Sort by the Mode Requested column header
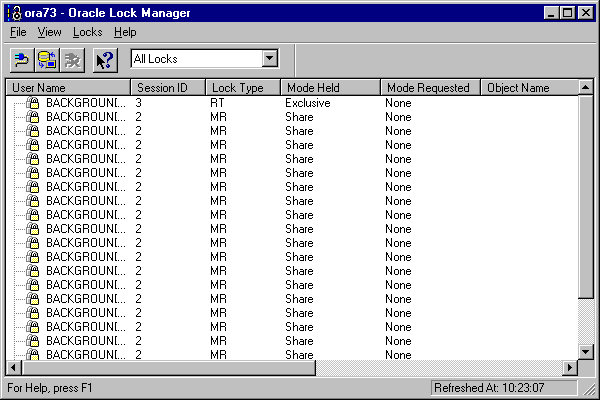This screenshot has width=600, height=400. click(430, 88)
